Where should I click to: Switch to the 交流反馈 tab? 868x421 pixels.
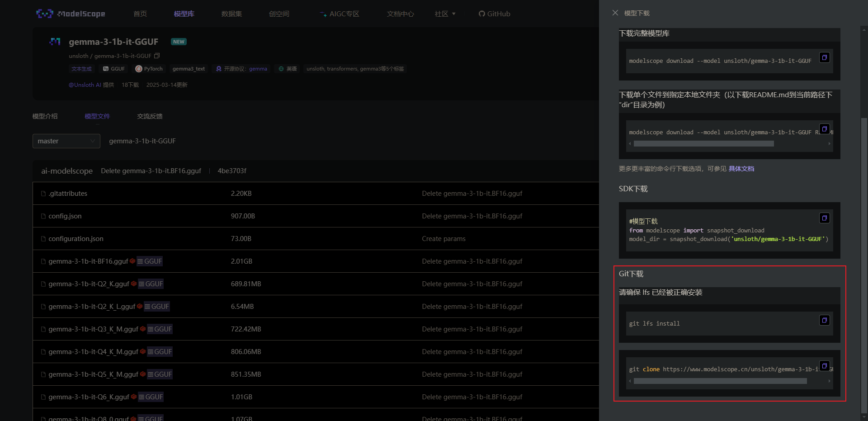click(150, 116)
